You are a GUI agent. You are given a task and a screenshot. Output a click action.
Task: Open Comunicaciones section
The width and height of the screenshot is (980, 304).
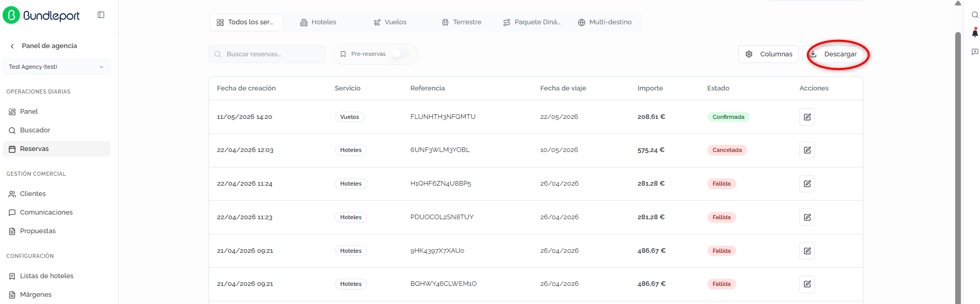(56, 212)
